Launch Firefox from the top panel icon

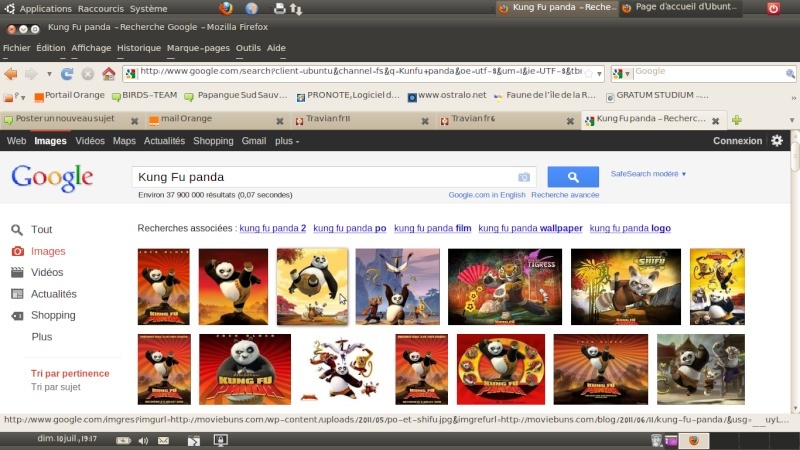(x=226, y=8)
